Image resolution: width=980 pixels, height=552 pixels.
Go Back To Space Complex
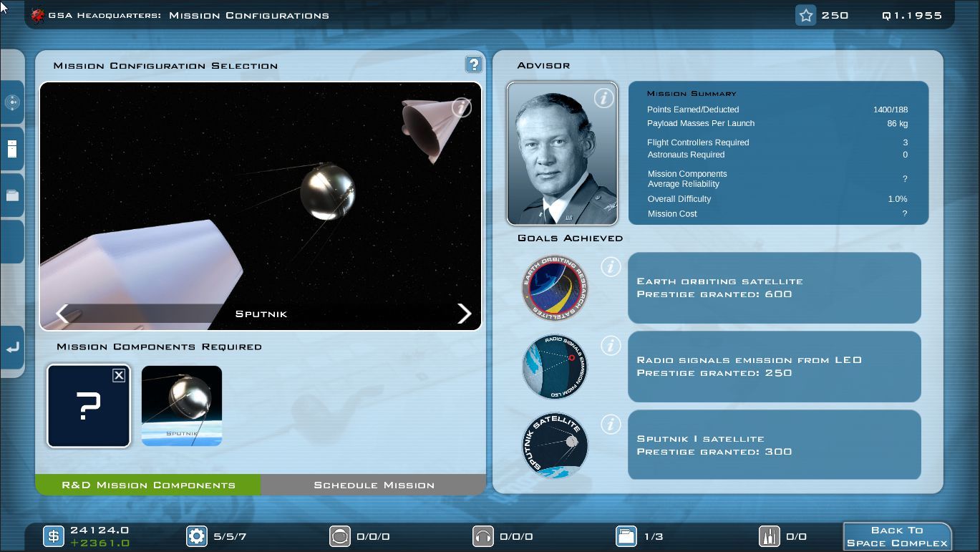pyautogui.click(x=897, y=536)
